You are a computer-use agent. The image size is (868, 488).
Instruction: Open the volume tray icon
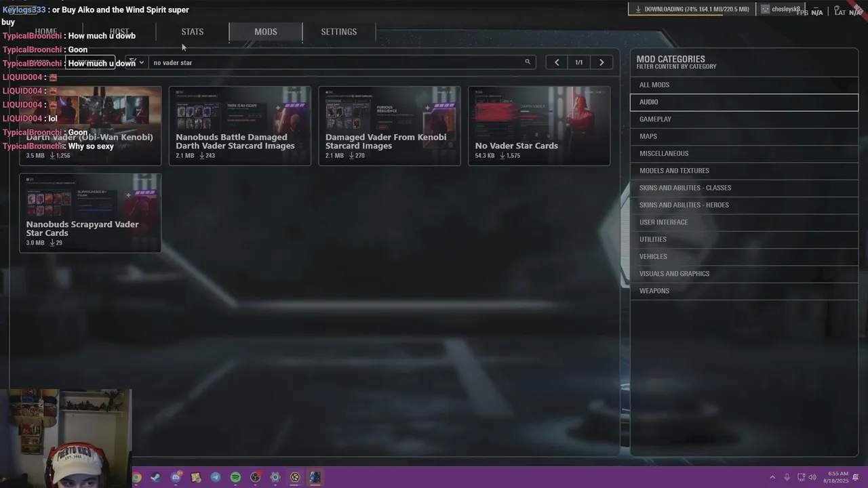(x=812, y=477)
